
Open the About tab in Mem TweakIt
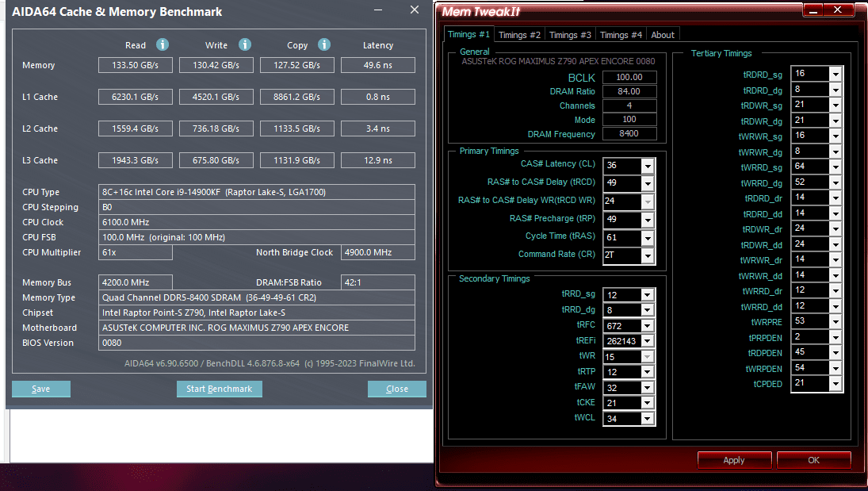click(x=663, y=35)
